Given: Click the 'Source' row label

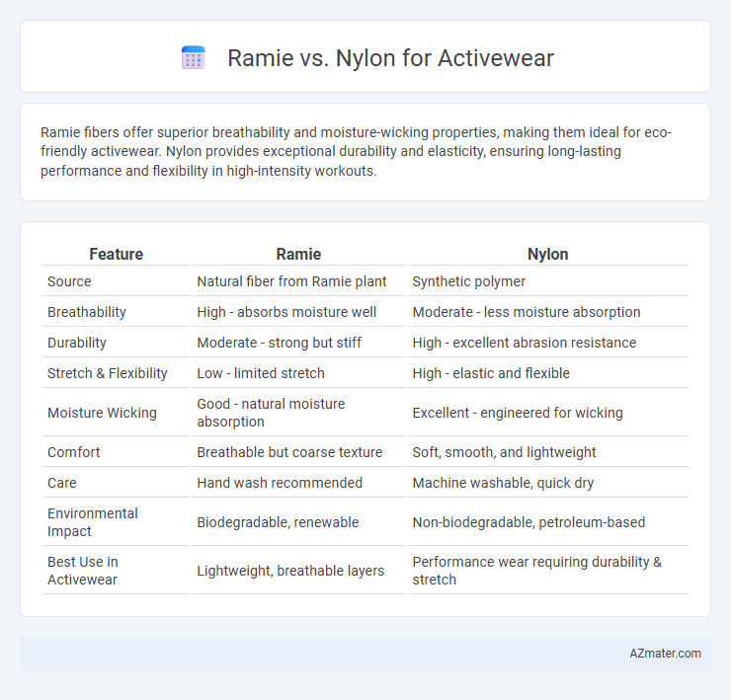Looking at the screenshot, I should coord(69,281).
